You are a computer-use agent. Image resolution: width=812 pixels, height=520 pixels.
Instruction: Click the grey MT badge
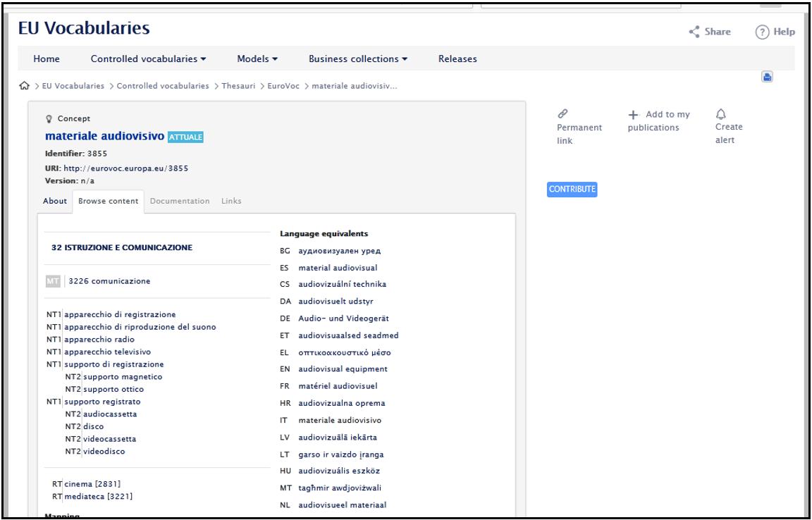point(53,281)
